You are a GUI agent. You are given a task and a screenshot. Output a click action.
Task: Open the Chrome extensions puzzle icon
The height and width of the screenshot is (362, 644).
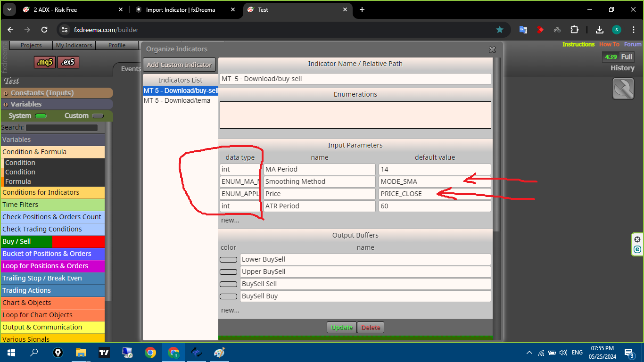point(574,30)
